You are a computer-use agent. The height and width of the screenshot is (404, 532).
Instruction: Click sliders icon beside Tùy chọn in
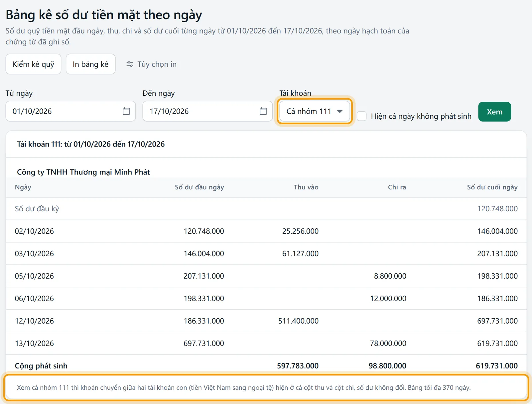coord(130,64)
